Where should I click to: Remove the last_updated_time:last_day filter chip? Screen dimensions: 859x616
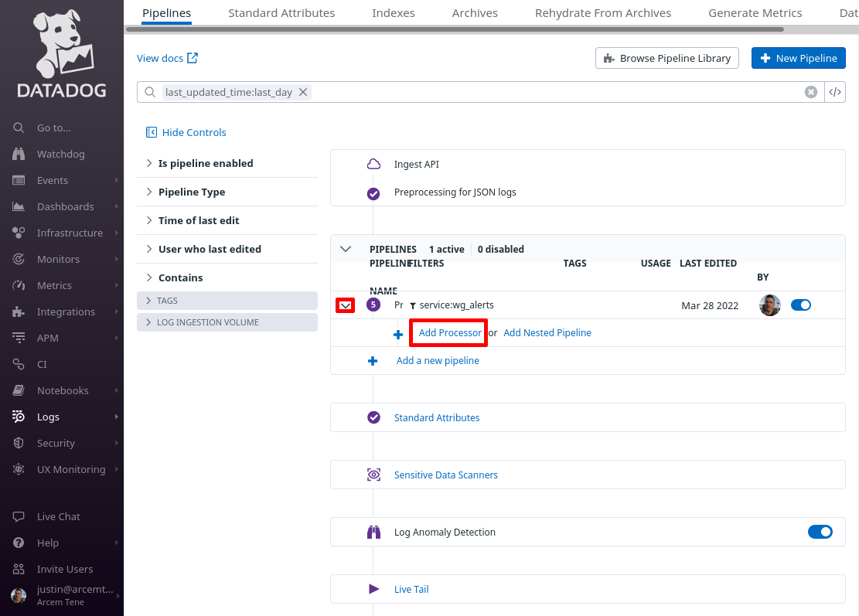click(303, 92)
